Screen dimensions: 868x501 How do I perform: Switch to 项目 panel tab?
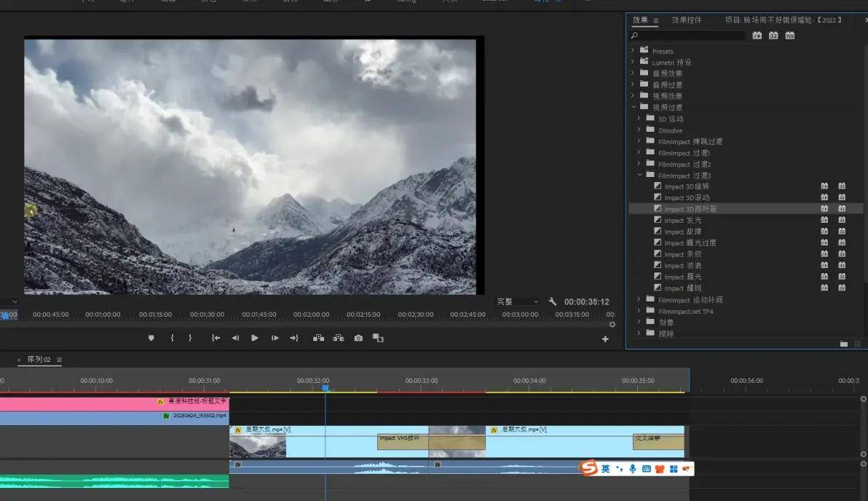[x=784, y=20]
